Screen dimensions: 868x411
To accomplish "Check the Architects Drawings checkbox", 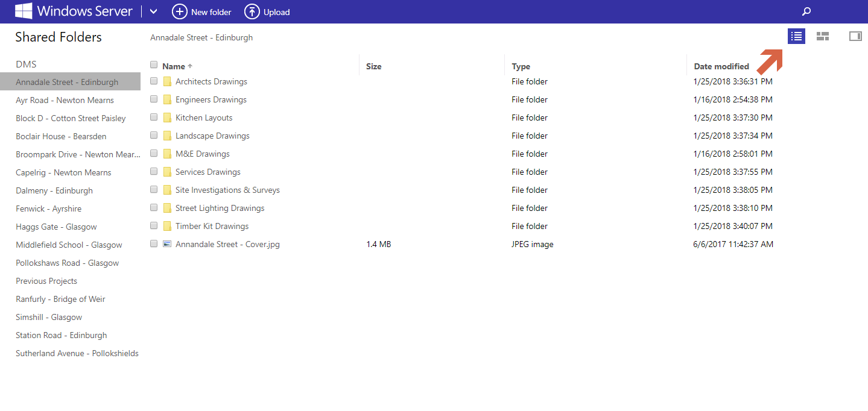I will coord(154,81).
